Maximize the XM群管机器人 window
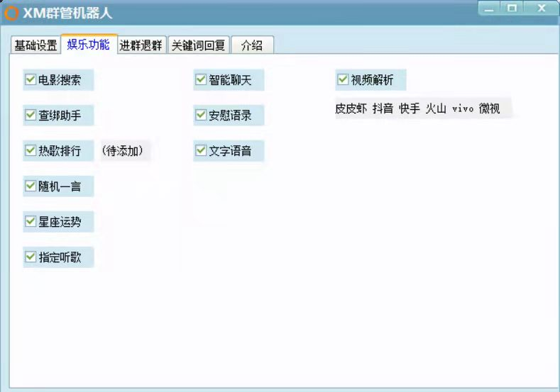The height and width of the screenshot is (392, 560). tap(512, 8)
